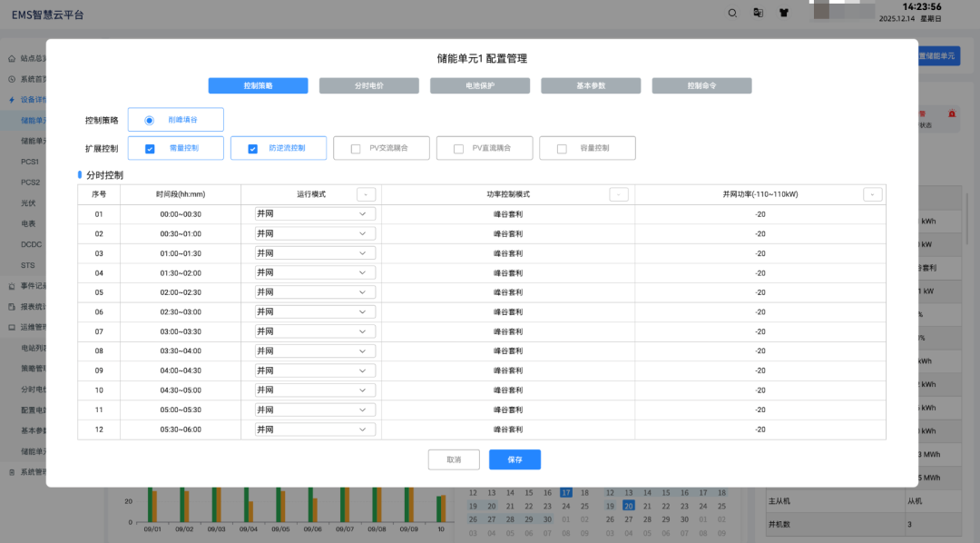Expand the 运行模式 column header dropdown

[366, 194]
